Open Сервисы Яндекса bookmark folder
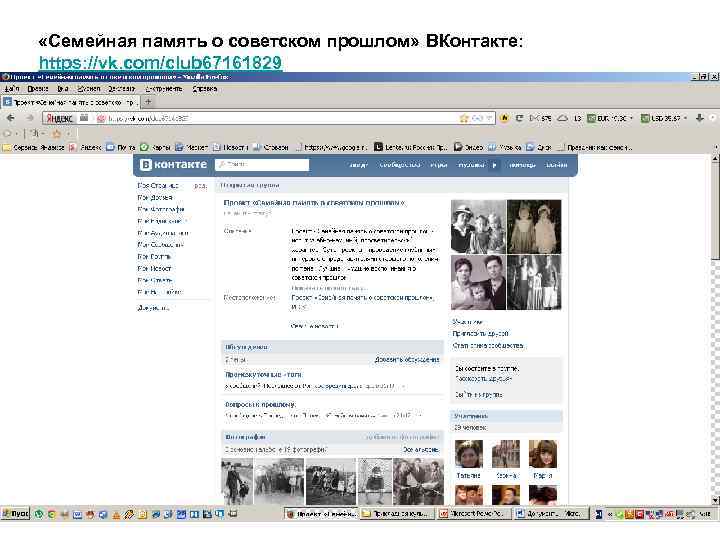Viewport: 720px width, 540px height. pyautogui.click(x=34, y=147)
